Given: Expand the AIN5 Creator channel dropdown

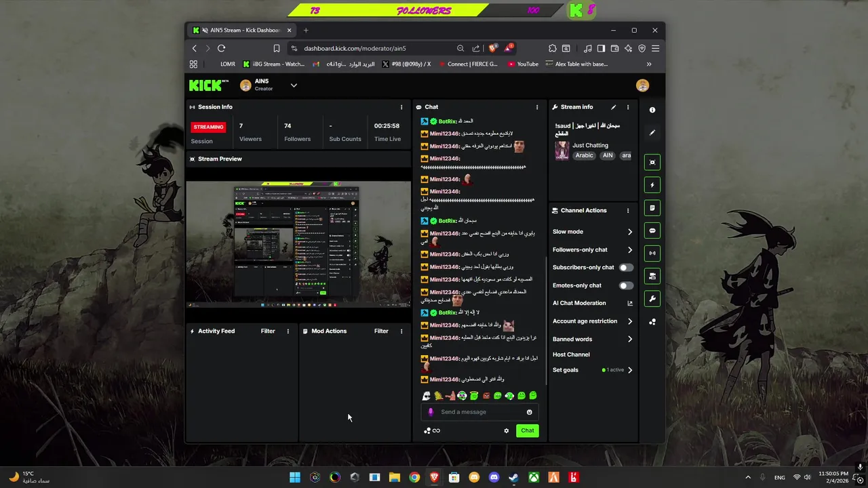Looking at the screenshot, I should [294, 85].
